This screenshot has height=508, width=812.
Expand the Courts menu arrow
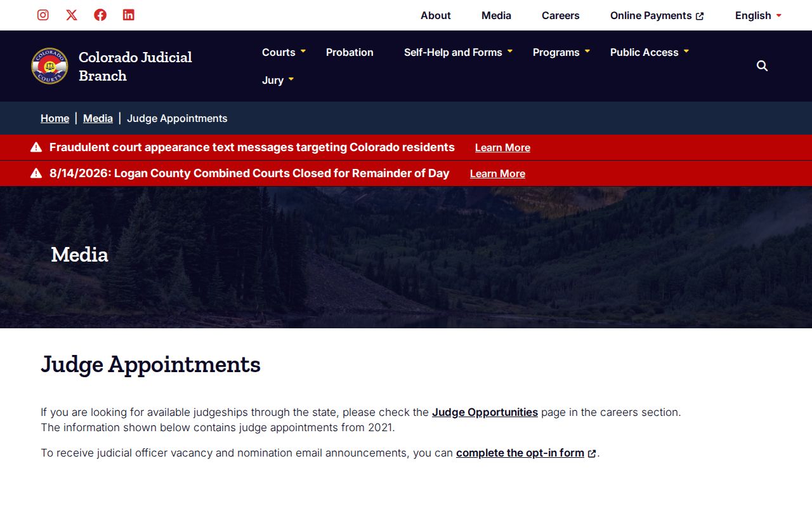click(x=303, y=51)
